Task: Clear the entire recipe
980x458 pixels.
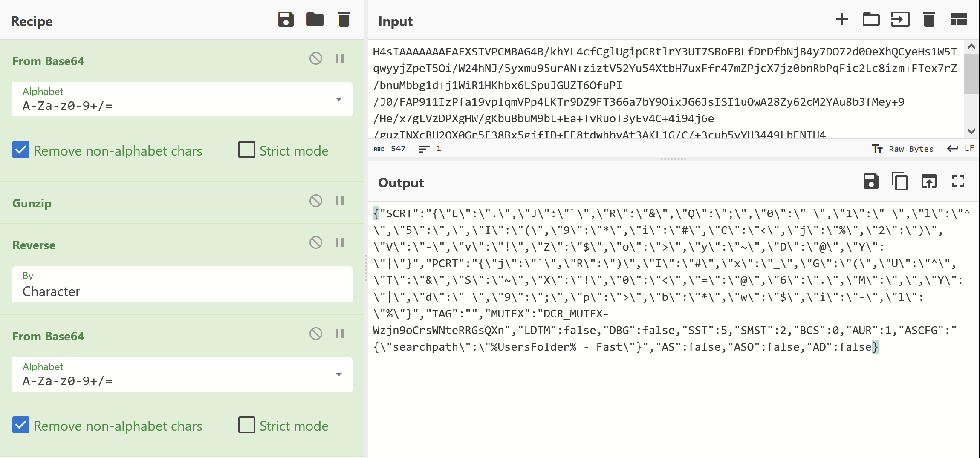Action: [x=344, y=19]
